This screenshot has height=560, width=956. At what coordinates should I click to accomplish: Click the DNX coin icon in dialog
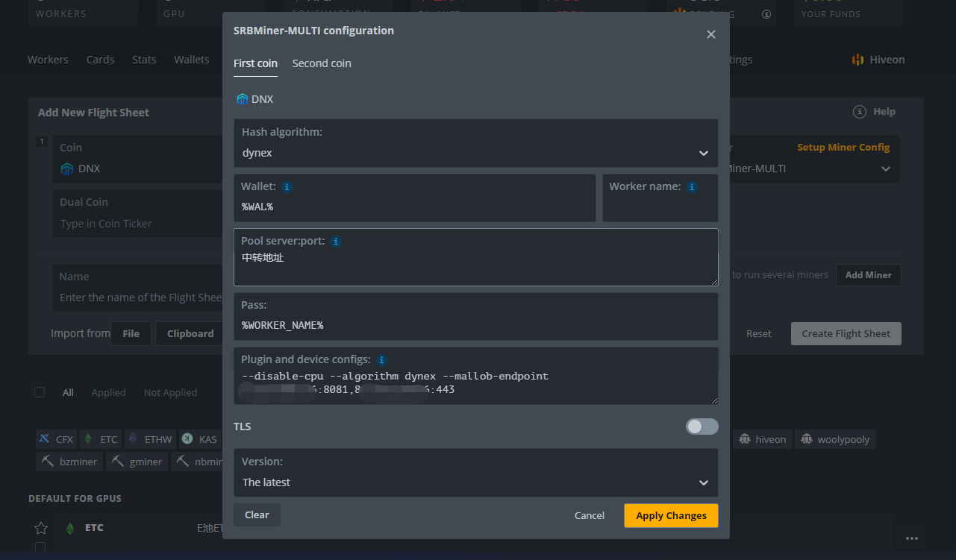(x=242, y=99)
